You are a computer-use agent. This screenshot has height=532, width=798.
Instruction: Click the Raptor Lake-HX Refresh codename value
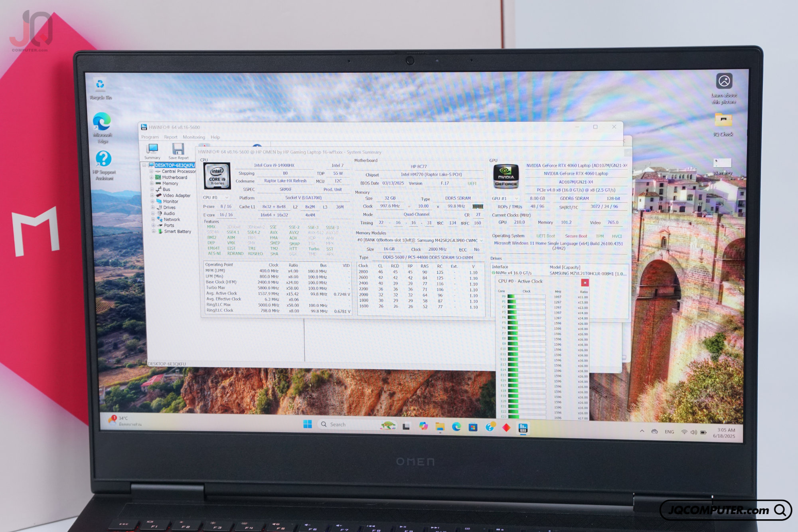[285, 181]
